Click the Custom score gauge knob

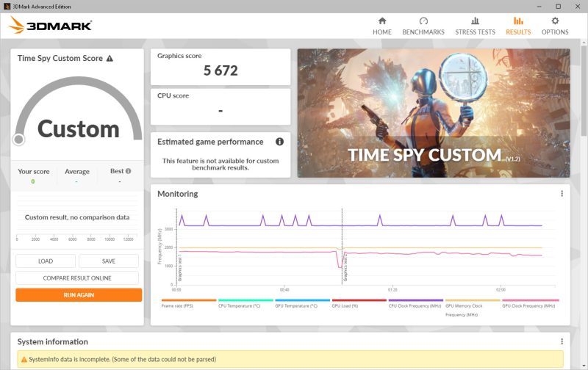tap(18, 139)
